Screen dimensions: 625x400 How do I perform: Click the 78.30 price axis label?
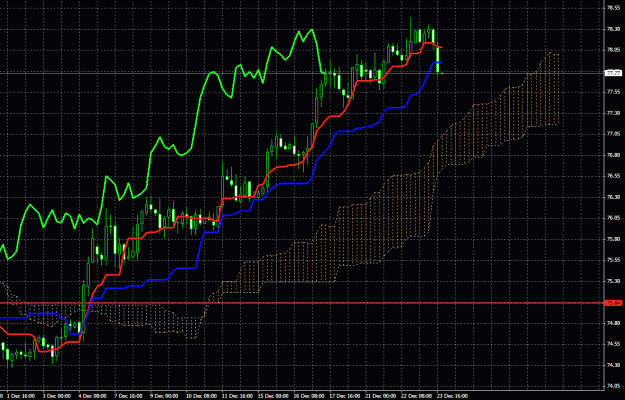click(613, 29)
